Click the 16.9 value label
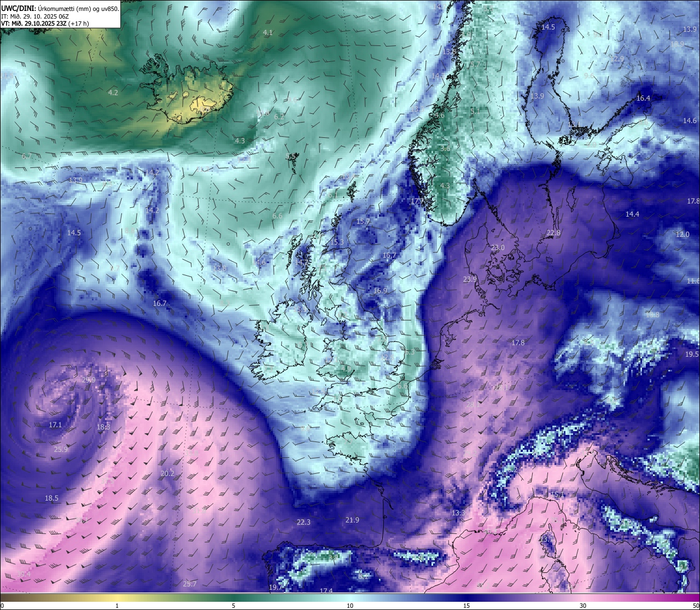Viewport: 700px width, 610px height. click(380, 291)
